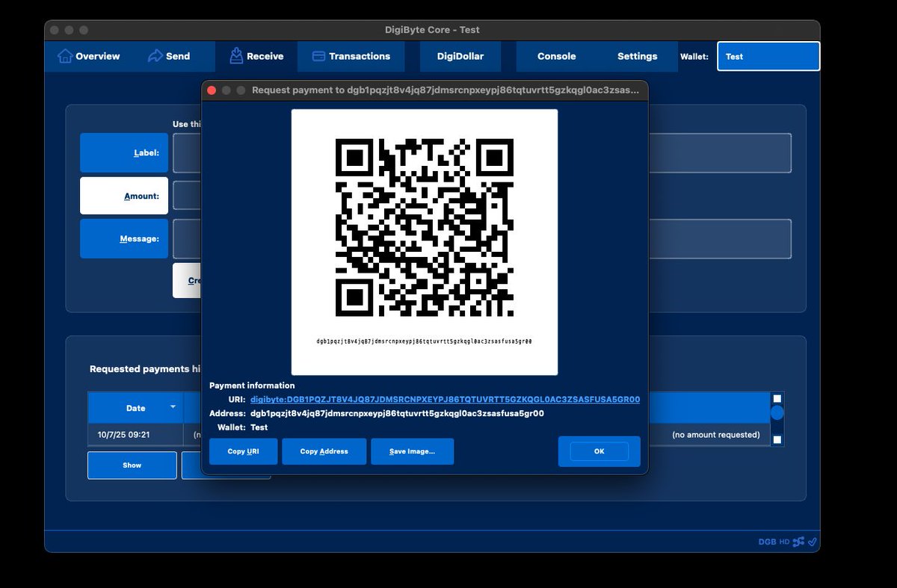897x588 pixels.
Task: Click scrollbar down arrow in payments table
Action: pos(777,439)
